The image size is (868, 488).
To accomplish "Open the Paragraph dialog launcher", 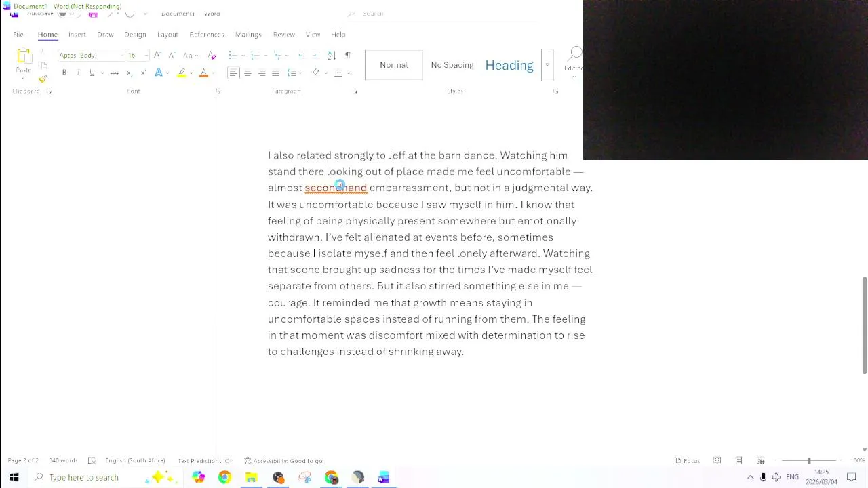I will pos(355,91).
